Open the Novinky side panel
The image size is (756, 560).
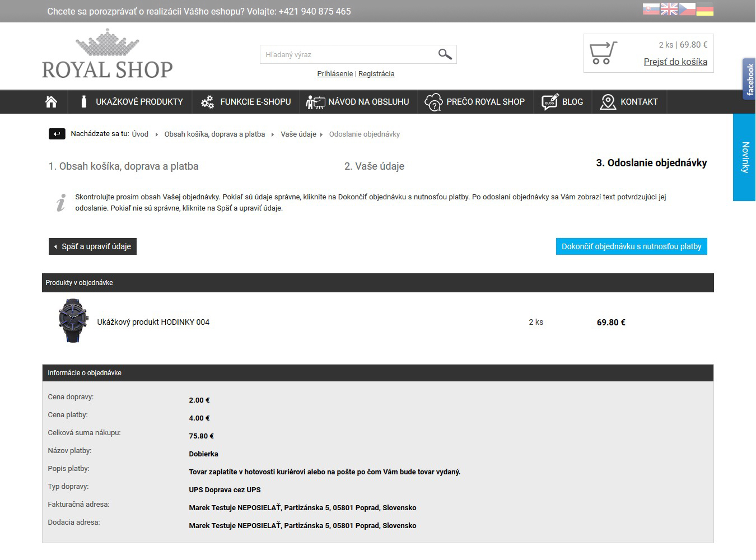pyautogui.click(x=744, y=157)
